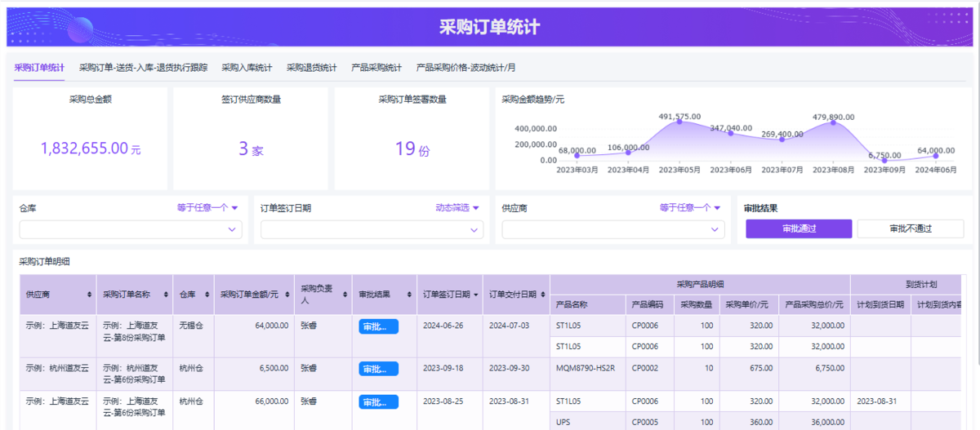Click sort icon in 仓库 column header
Image resolution: width=980 pixels, height=430 pixels.
[x=206, y=295]
